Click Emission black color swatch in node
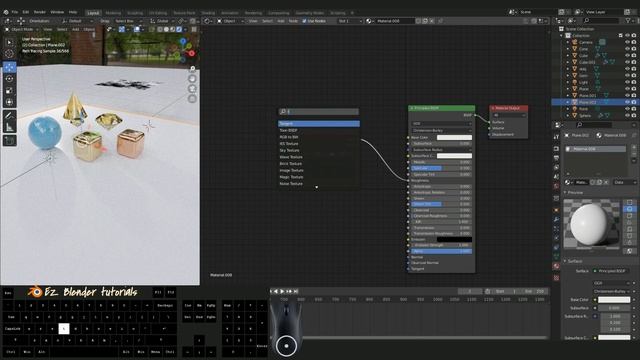Screen dimensions: 640x360 click(x=454, y=240)
